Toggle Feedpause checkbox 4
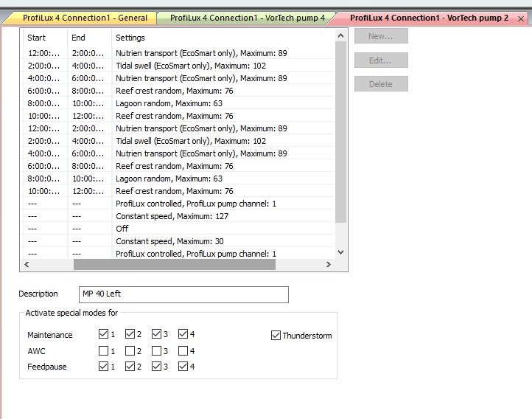This screenshot has height=419, width=532. click(183, 367)
